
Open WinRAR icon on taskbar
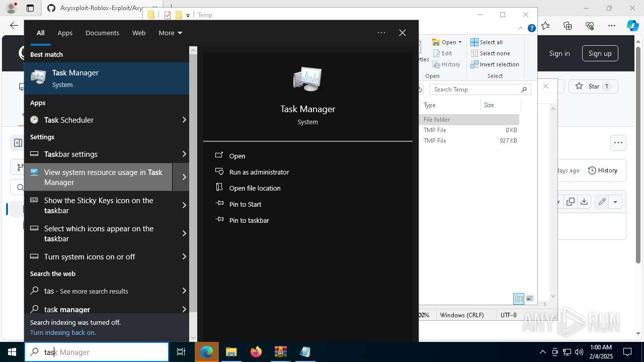pos(280,352)
